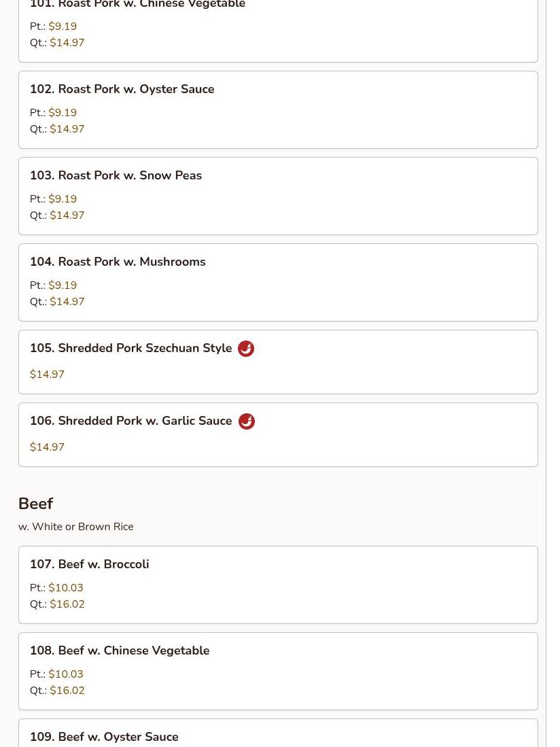The height and width of the screenshot is (747, 560).
Task: Click spicy pepper icon beside Shredded Pork w. Garlic Sauce
Action: point(246,421)
